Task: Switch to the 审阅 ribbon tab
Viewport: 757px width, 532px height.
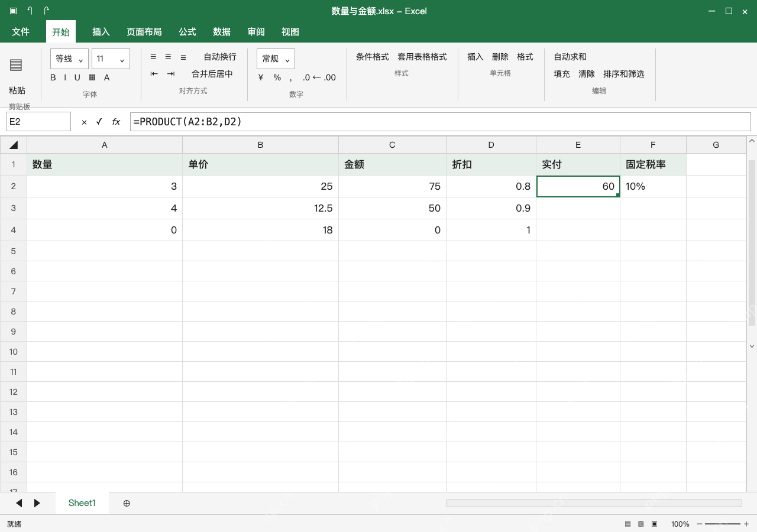Action: pyautogui.click(x=256, y=32)
